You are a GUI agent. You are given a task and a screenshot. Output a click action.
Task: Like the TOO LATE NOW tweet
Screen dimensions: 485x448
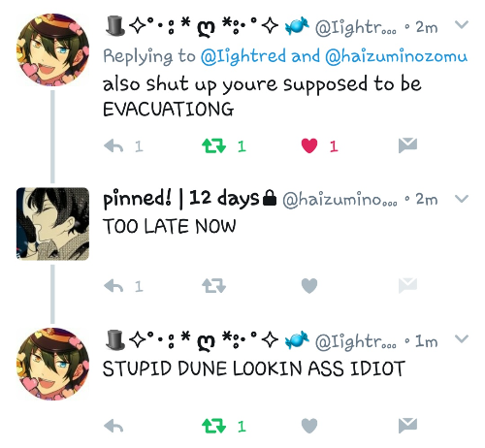tap(309, 286)
